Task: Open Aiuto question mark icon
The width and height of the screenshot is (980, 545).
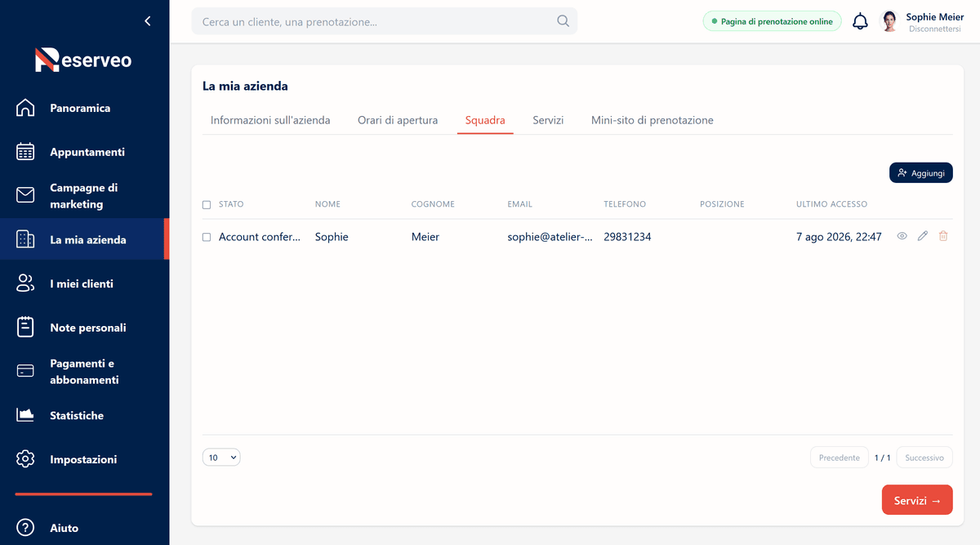Action: pyautogui.click(x=25, y=528)
